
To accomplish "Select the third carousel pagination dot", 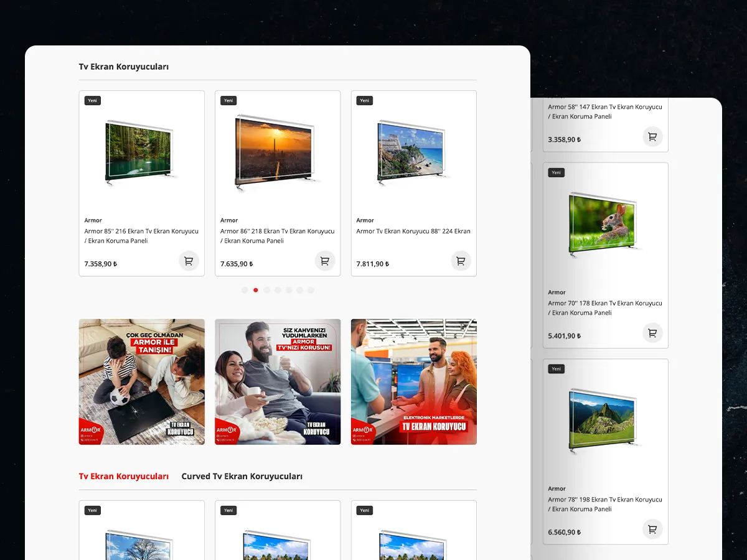I will click(267, 290).
